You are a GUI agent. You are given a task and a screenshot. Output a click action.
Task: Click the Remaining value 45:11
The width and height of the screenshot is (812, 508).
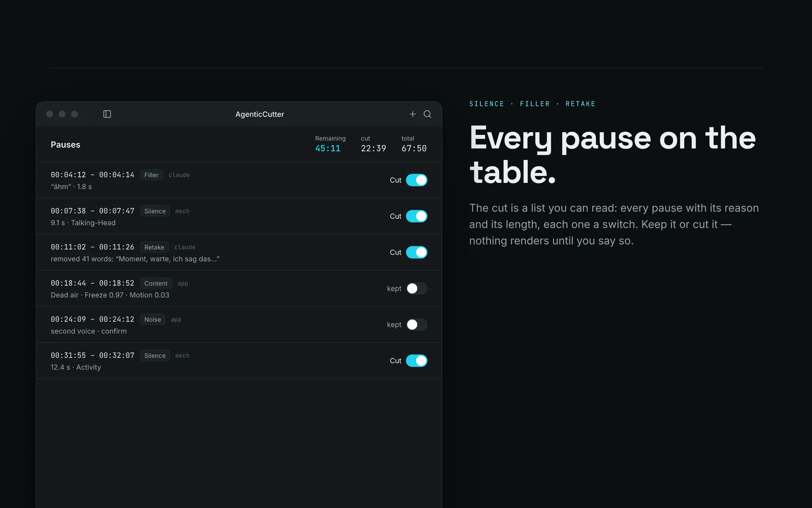[328, 149]
